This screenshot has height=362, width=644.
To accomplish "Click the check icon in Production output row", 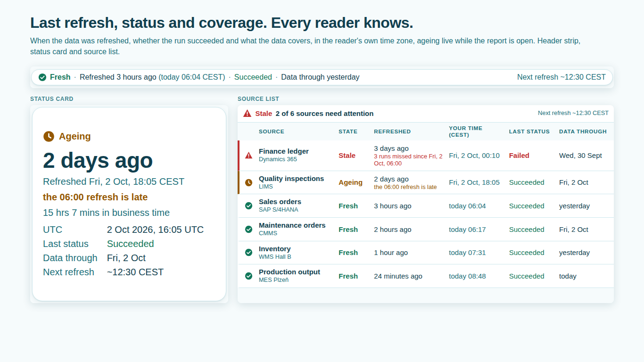I will (x=248, y=276).
